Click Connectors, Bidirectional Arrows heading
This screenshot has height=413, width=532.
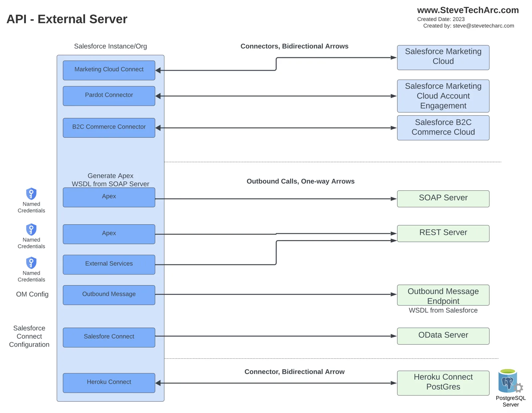point(294,46)
